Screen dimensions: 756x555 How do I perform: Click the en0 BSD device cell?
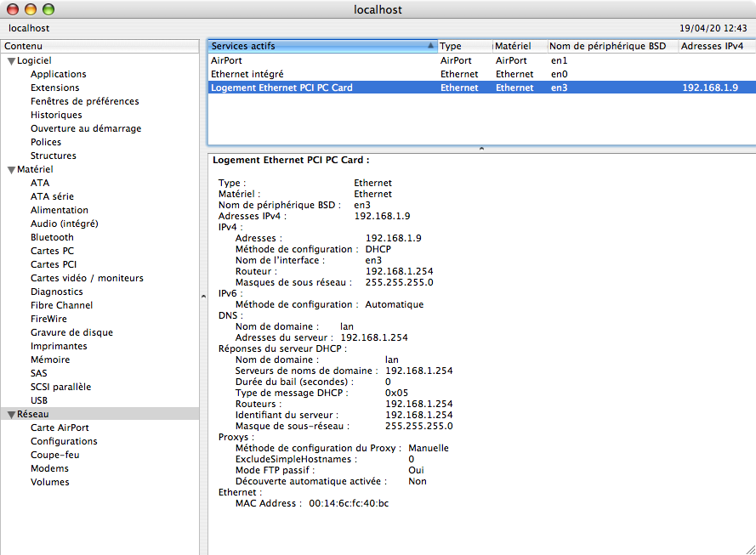[x=560, y=74]
